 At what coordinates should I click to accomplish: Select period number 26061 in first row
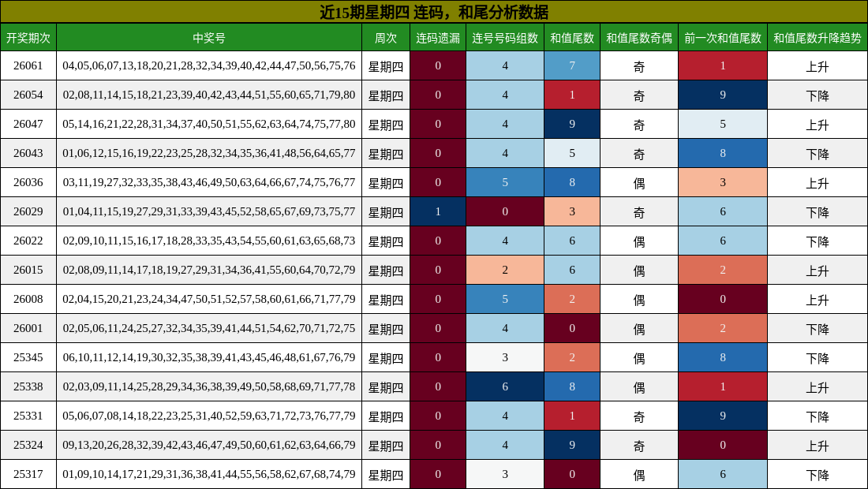[x=29, y=67]
